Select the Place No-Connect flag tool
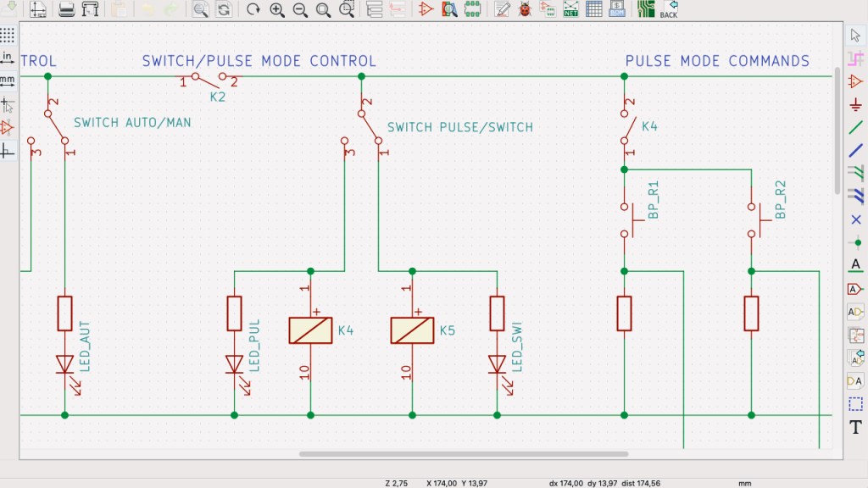The image size is (868, 488). (855, 219)
